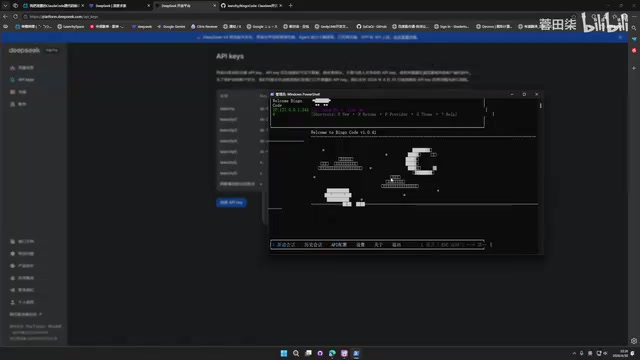The width and height of the screenshot is (640, 360).
Task: Open the browser tab search dropdown
Action: click(5, 6)
